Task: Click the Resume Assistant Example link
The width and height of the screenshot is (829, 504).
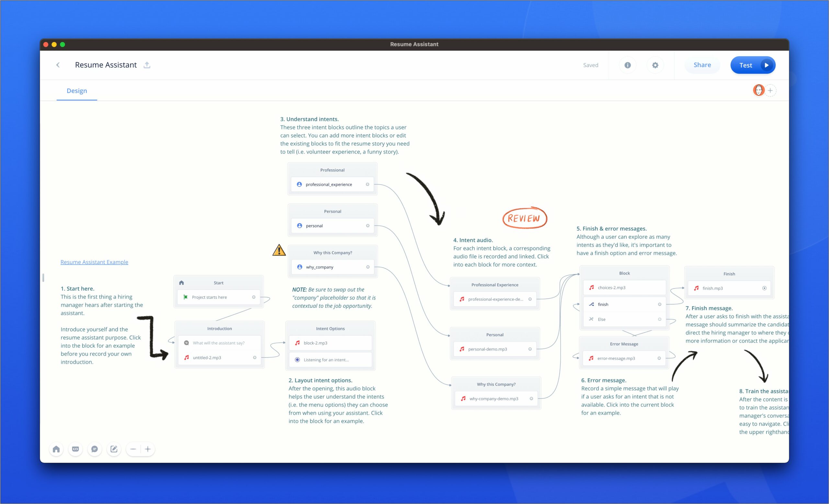Action: click(95, 262)
